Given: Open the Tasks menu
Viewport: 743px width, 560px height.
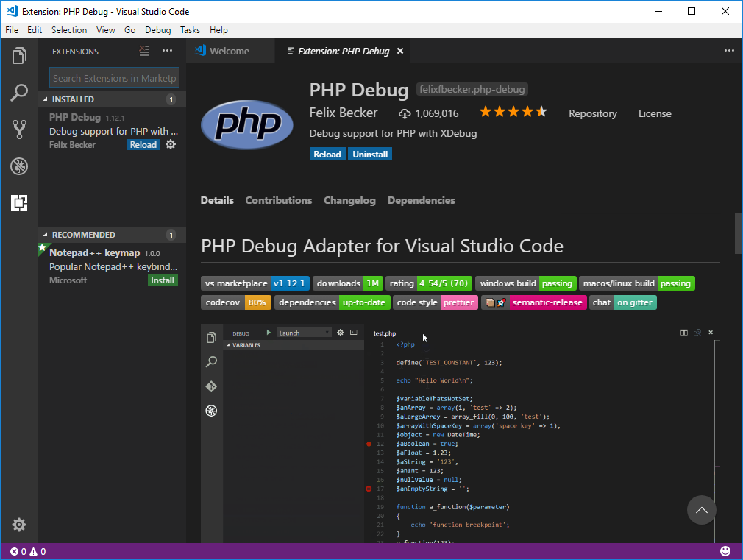Looking at the screenshot, I should (x=190, y=30).
